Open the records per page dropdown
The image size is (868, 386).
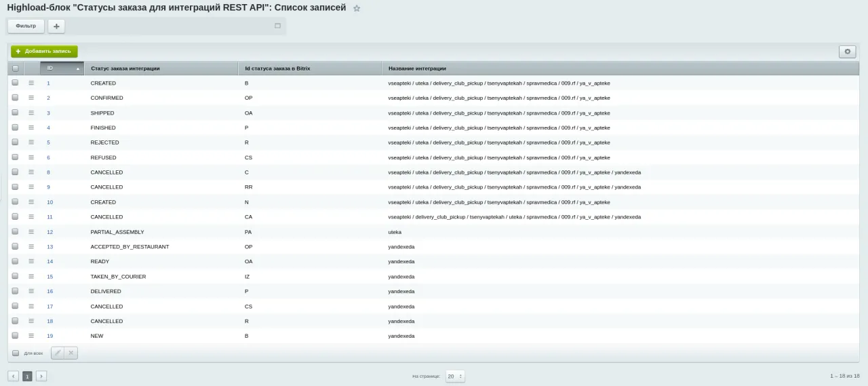(455, 376)
